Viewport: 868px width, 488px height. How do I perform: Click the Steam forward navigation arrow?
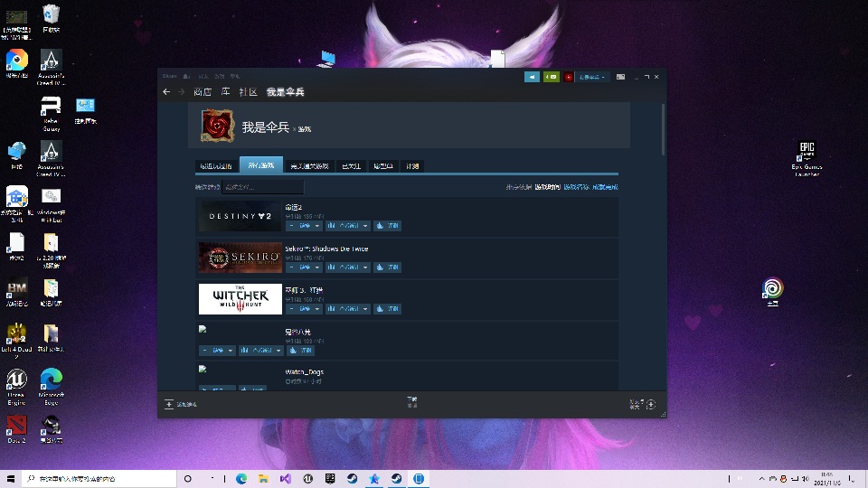pos(182,92)
